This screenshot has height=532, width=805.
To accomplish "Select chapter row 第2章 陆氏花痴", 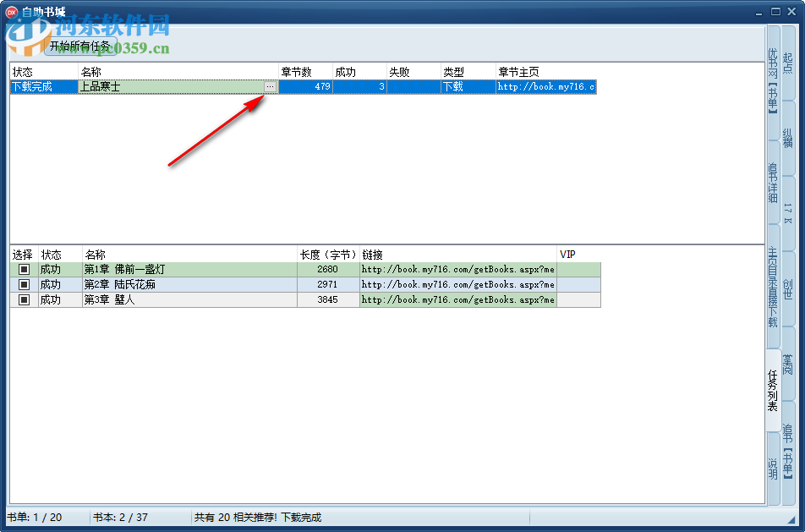I will [305, 284].
